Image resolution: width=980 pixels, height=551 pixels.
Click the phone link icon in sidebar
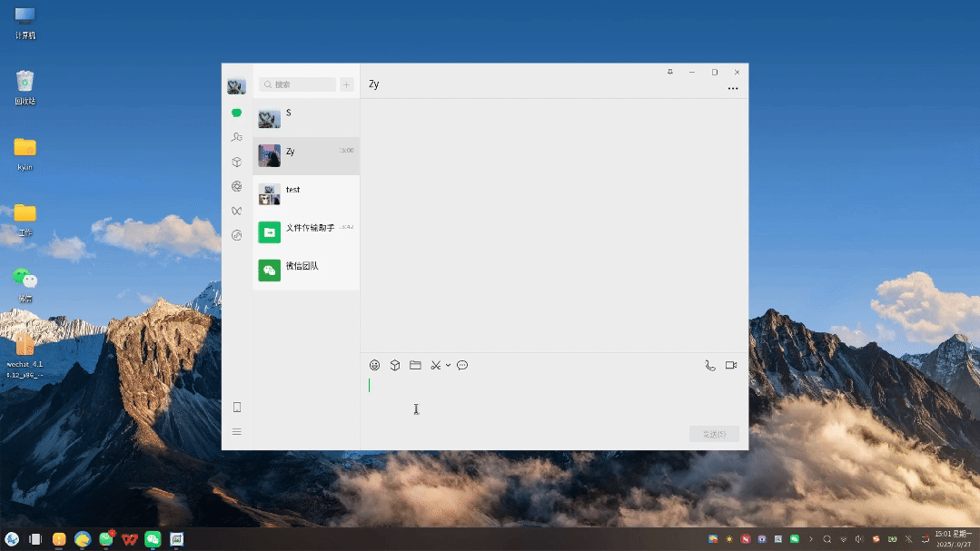point(236,407)
